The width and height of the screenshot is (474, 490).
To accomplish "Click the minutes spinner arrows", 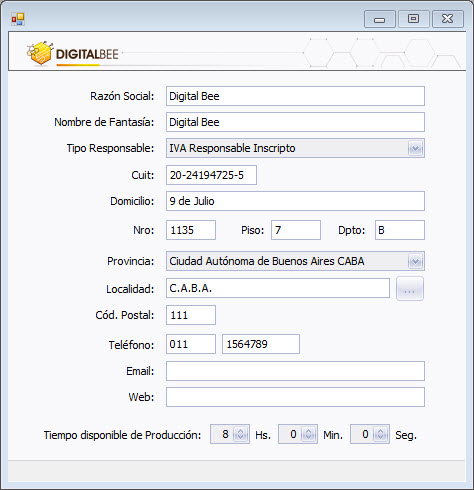I will tap(308, 434).
